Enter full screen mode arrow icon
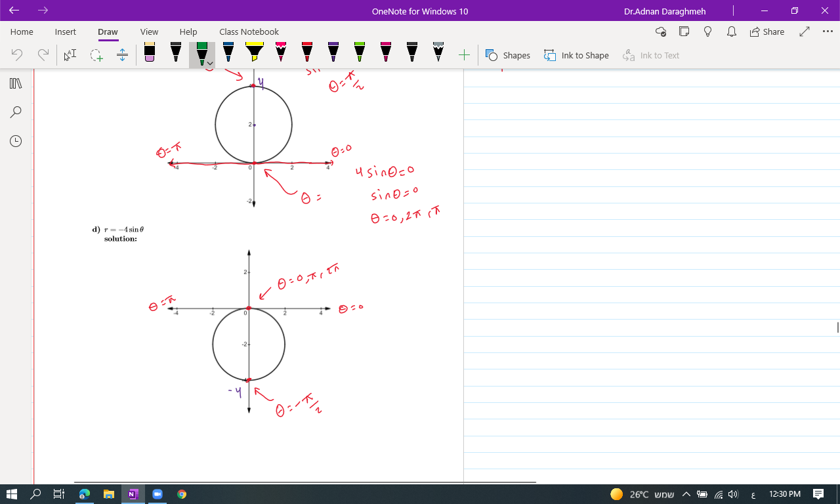Image resolution: width=840 pixels, height=504 pixels. (x=805, y=31)
